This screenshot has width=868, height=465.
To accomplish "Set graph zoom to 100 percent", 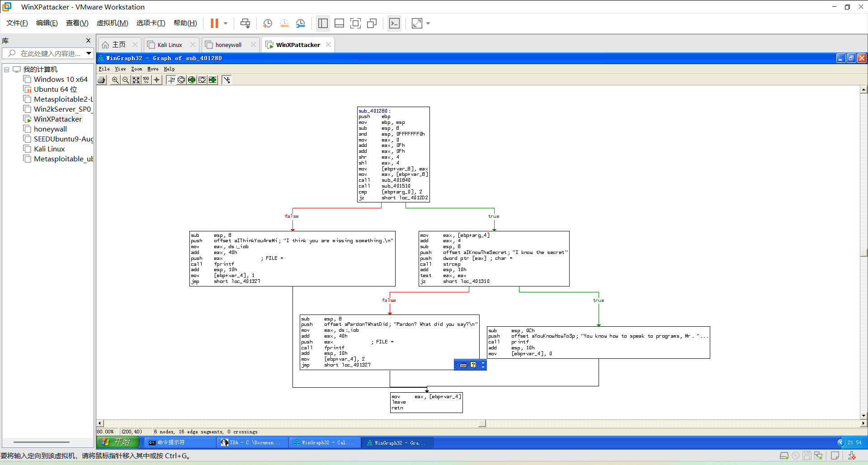I will (146, 80).
